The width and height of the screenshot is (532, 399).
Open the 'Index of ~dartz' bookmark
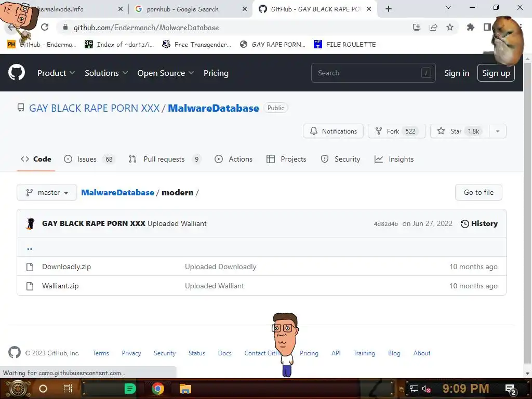(x=119, y=45)
